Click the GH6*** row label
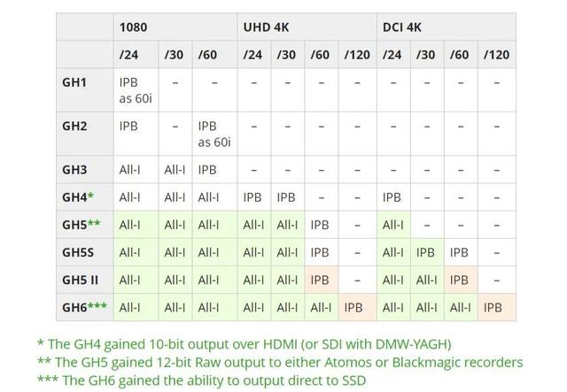 click(85, 307)
